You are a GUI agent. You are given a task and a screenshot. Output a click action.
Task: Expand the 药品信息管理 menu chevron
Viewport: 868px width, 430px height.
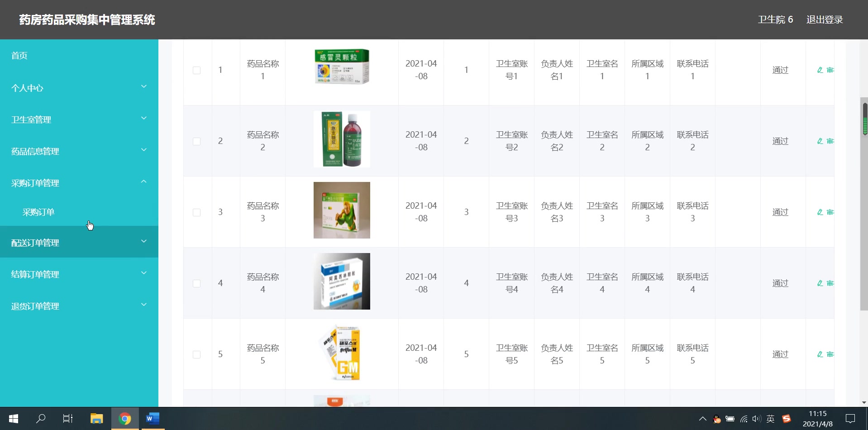(144, 150)
